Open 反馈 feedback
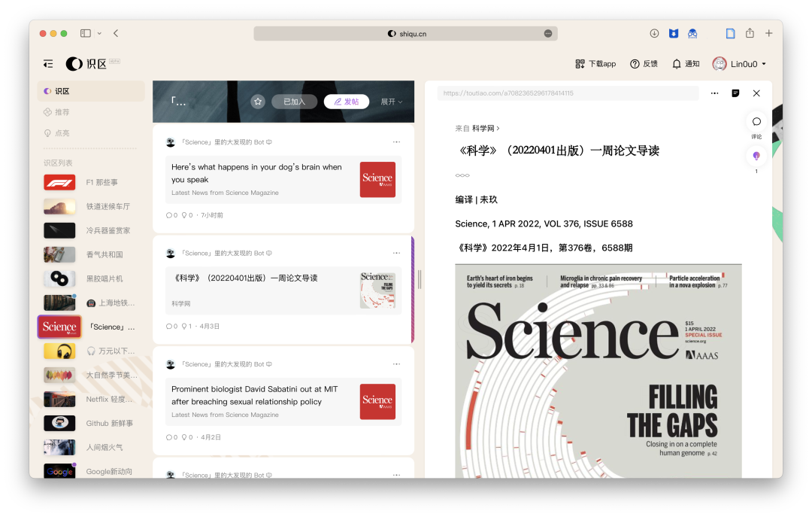Screen dimensions: 812x517 pyautogui.click(x=644, y=64)
